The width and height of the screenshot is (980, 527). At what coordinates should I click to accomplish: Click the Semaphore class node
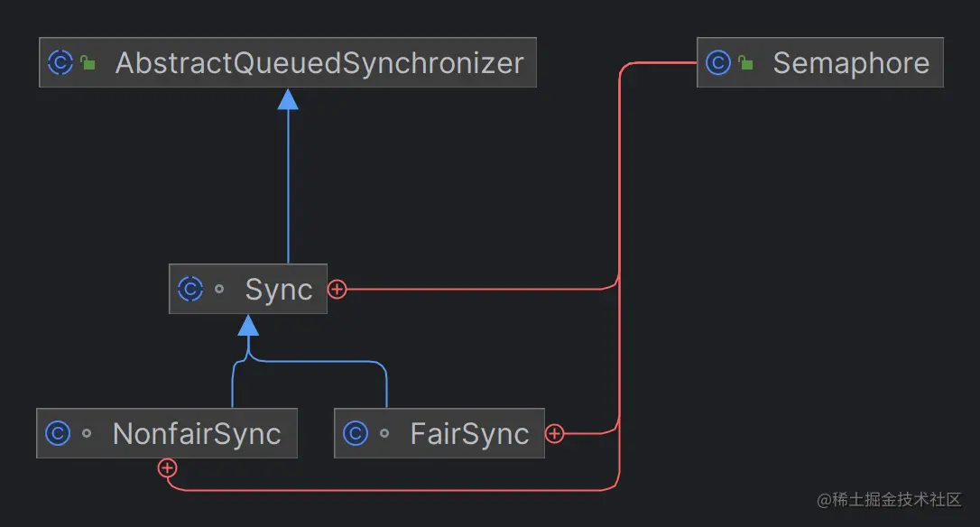(x=820, y=62)
